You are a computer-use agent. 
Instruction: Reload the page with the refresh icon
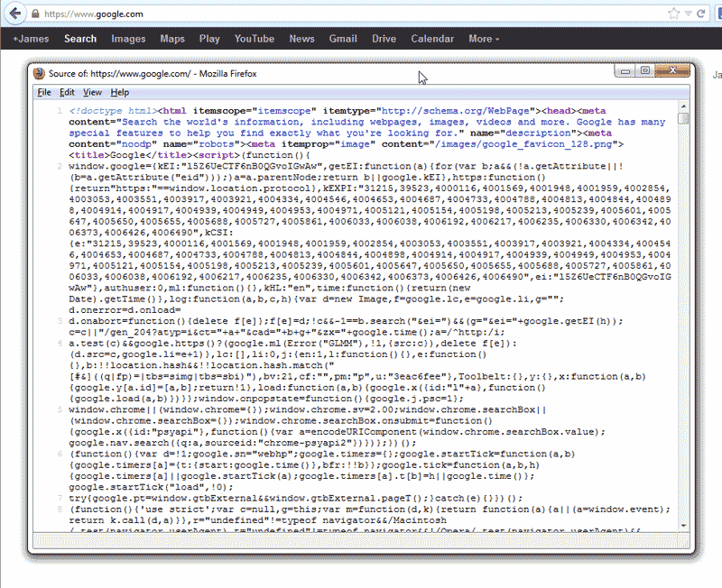point(700,14)
